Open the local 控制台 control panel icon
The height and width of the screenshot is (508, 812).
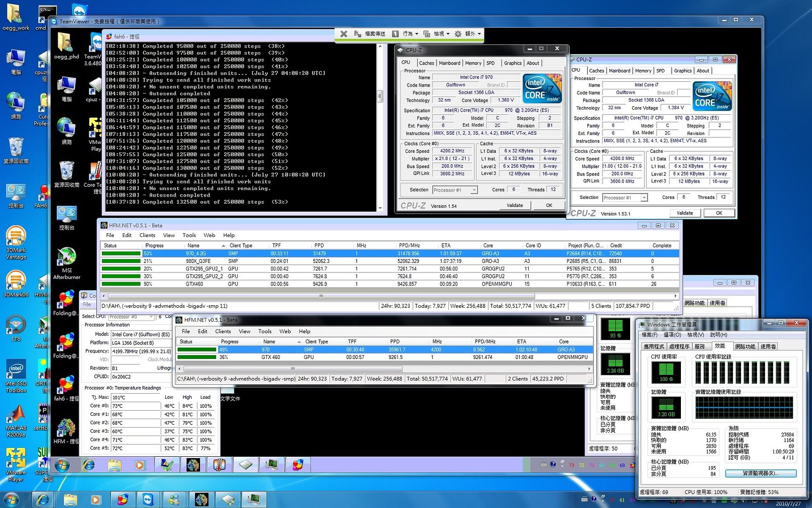click(16, 196)
